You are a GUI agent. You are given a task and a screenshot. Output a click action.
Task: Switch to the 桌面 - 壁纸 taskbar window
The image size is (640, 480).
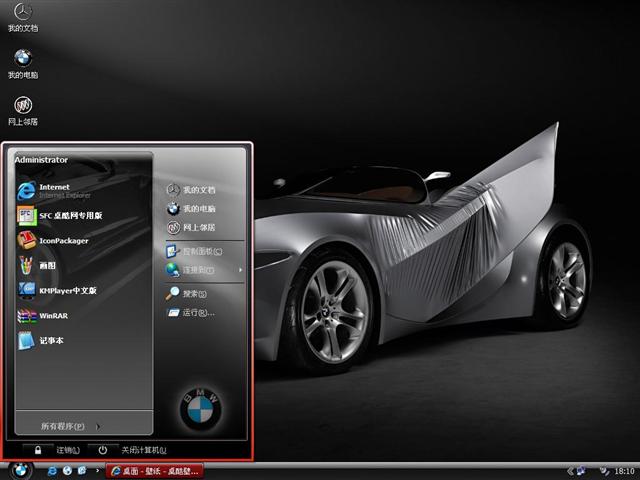(x=155, y=470)
